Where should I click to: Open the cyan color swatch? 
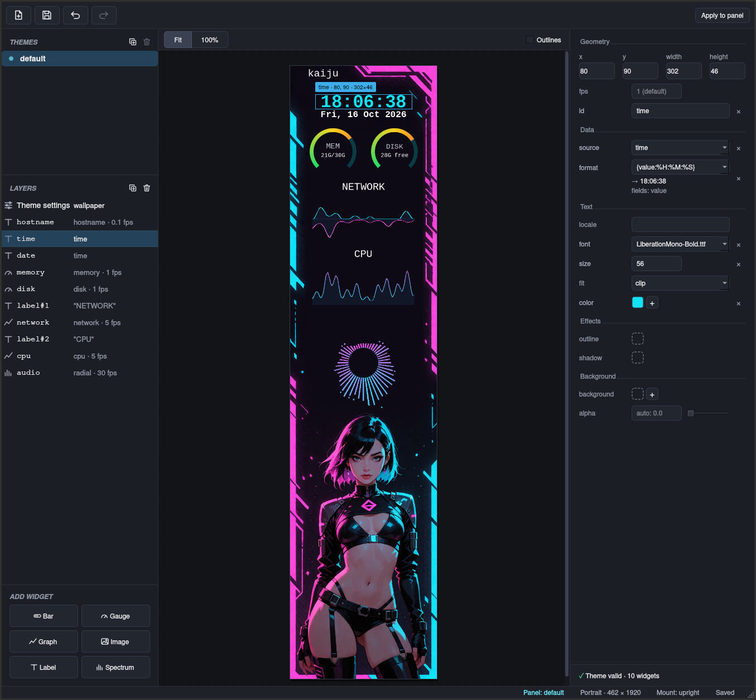[638, 302]
